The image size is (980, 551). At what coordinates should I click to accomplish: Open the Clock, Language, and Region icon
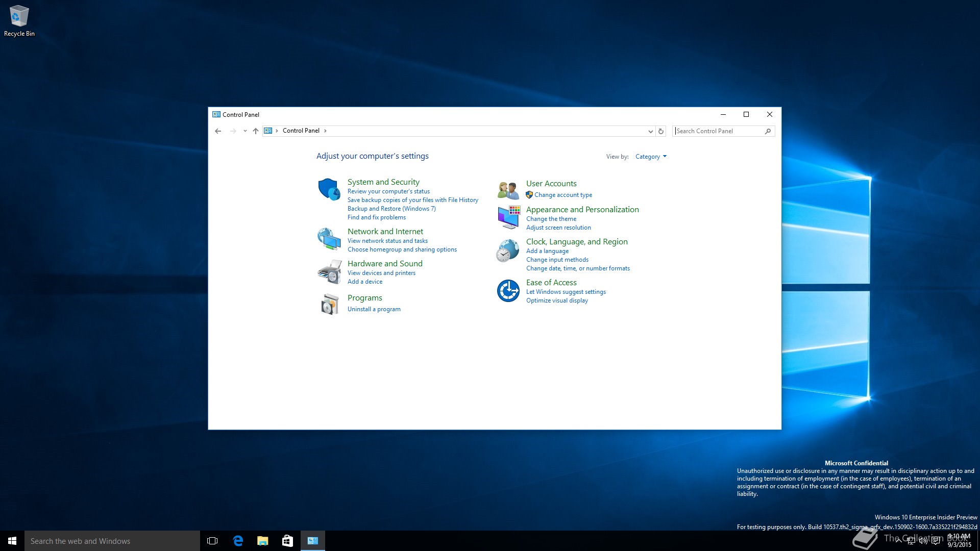pos(508,251)
